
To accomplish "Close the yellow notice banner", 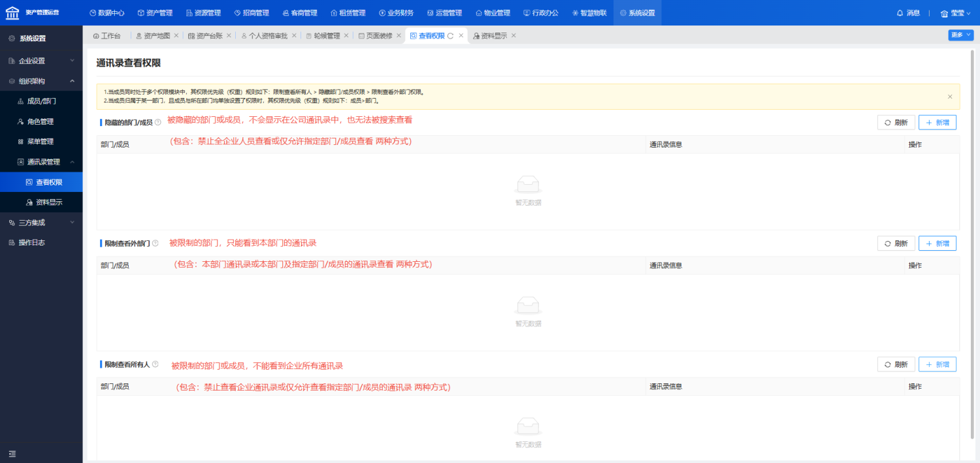I will click(x=950, y=97).
